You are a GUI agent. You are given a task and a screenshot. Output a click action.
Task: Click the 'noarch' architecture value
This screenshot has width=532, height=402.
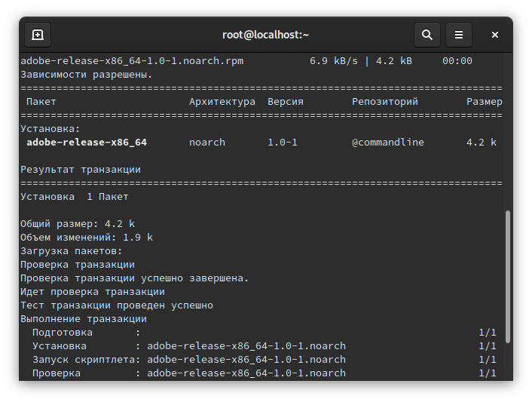pyautogui.click(x=207, y=143)
